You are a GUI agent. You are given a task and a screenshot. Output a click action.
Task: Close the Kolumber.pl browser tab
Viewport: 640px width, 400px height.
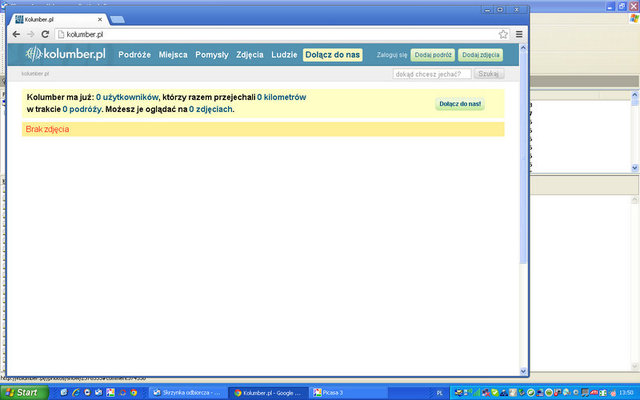pos(100,19)
